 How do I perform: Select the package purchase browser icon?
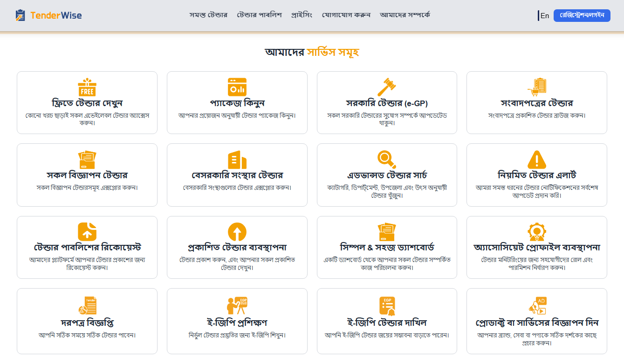pyautogui.click(x=237, y=87)
